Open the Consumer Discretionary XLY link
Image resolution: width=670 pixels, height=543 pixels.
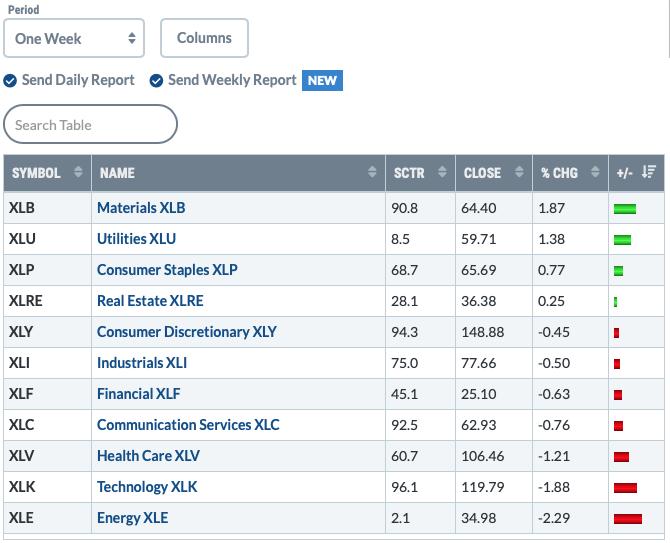187,332
